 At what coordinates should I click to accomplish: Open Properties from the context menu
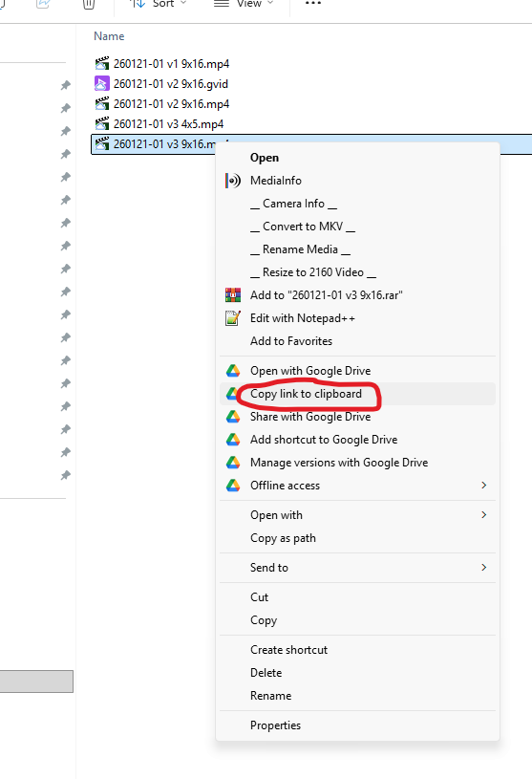pyautogui.click(x=357, y=725)
